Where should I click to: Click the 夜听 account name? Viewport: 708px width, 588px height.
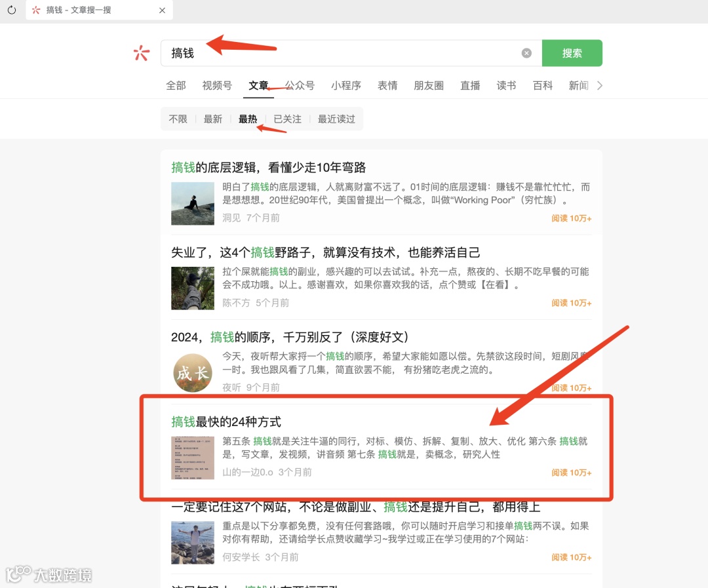pos(231,387)
